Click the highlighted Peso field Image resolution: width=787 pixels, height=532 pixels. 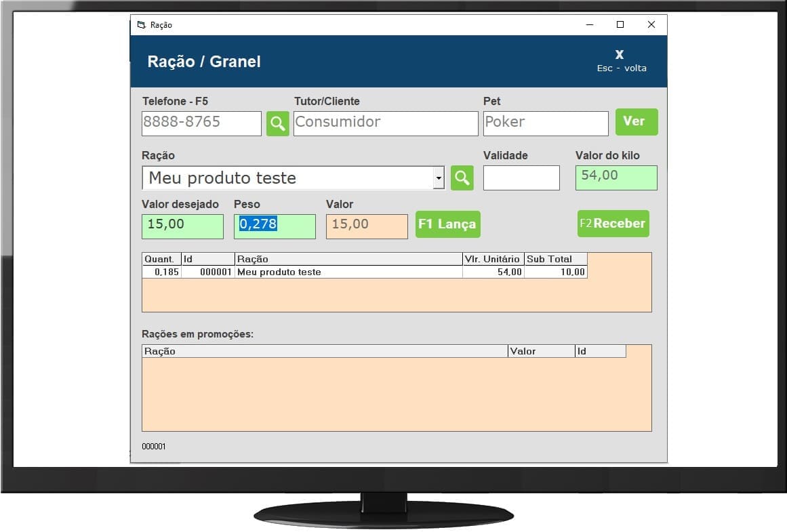click(x=274, y=226)
